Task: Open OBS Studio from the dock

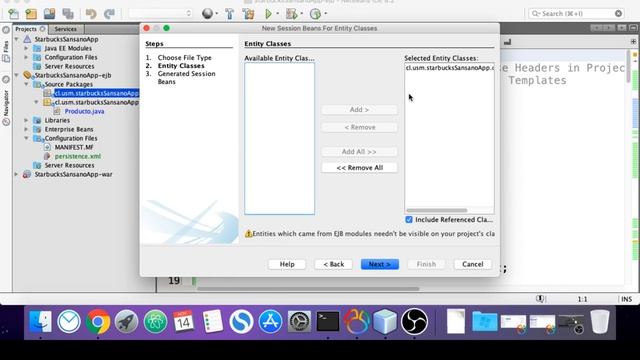Action: click(414, 322)
